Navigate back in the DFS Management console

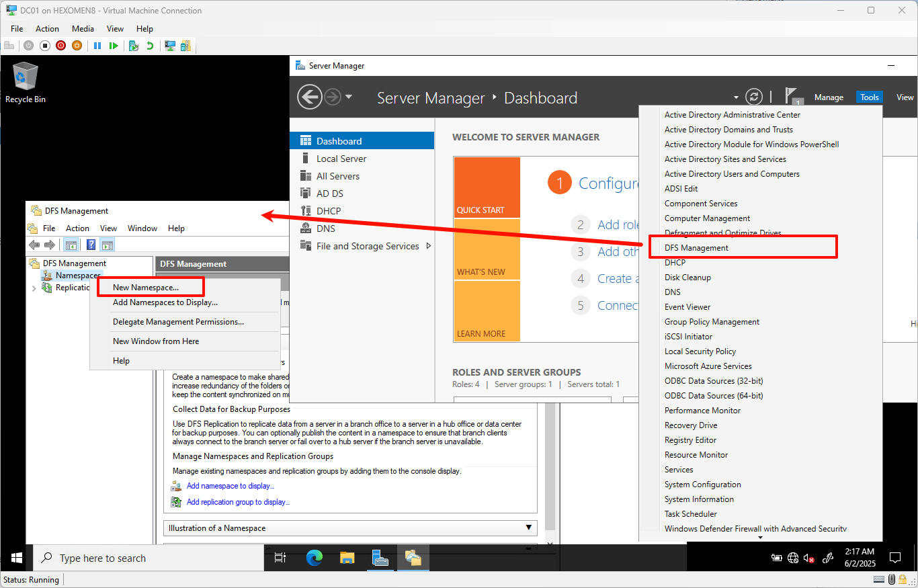34,244
